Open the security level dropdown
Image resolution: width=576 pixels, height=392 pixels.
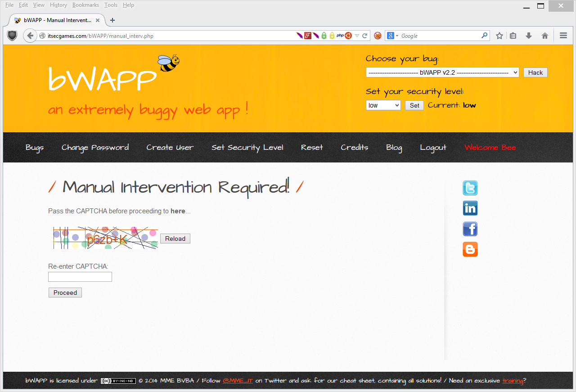point(383,105)
